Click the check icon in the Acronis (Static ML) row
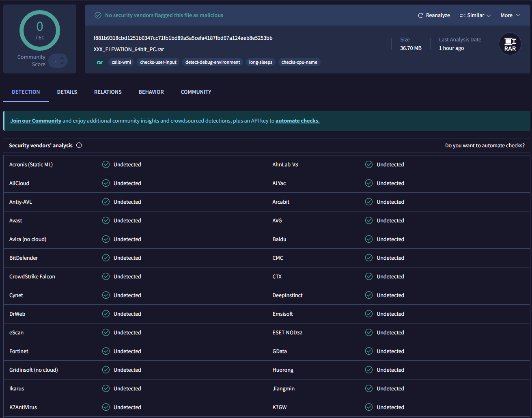The width and height of the screenshot is (532, 418). click(x=106, y=164)
